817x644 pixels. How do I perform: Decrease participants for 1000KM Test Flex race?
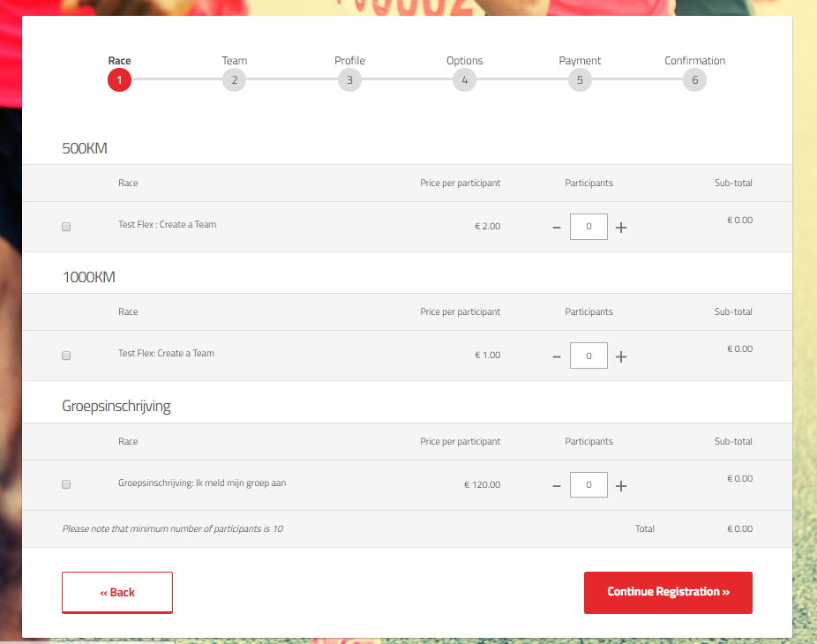pyautogui.click(x=557, y=357)
